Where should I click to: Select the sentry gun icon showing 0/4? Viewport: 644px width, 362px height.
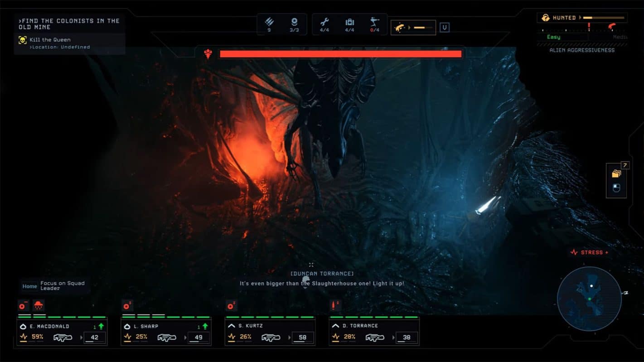pos(374,21)
